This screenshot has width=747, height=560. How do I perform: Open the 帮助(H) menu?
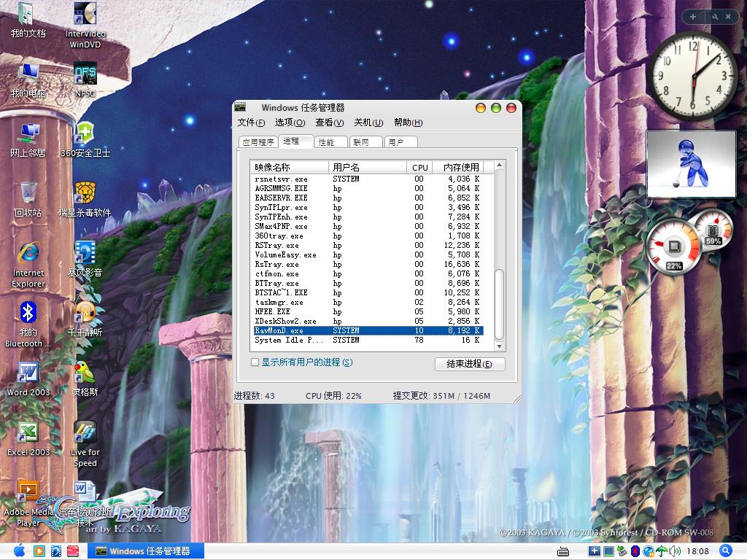[x=409, y=122]
